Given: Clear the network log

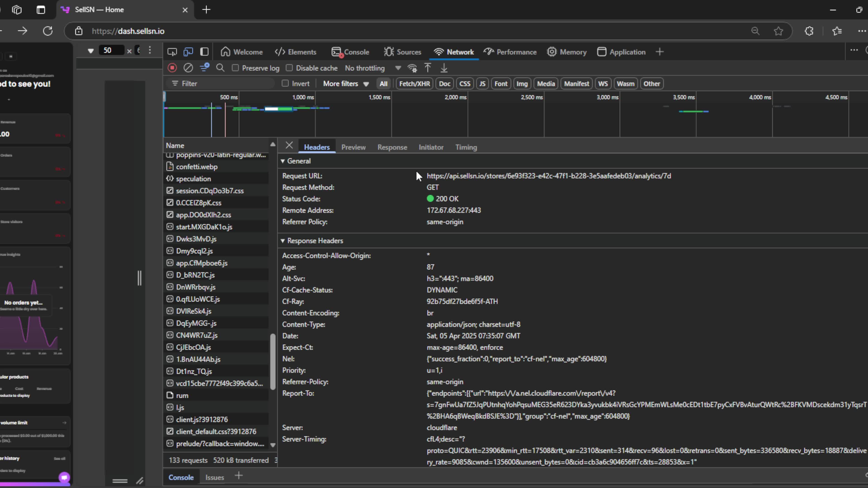Looking at the screenshot, I should click(x=188, y=68).
